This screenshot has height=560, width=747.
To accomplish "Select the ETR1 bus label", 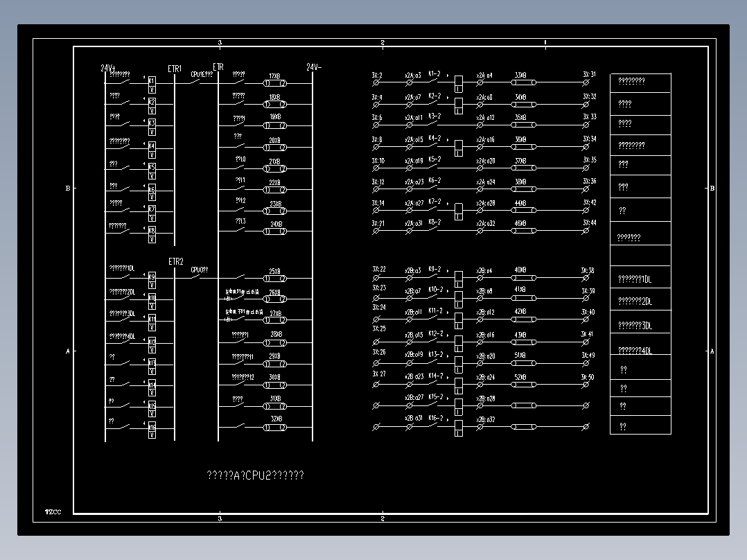I will (175, 69).
